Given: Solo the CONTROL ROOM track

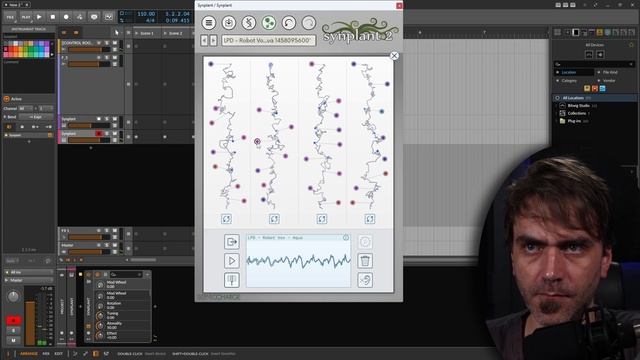Looking at the screenshot, I should tap(107, 43).
